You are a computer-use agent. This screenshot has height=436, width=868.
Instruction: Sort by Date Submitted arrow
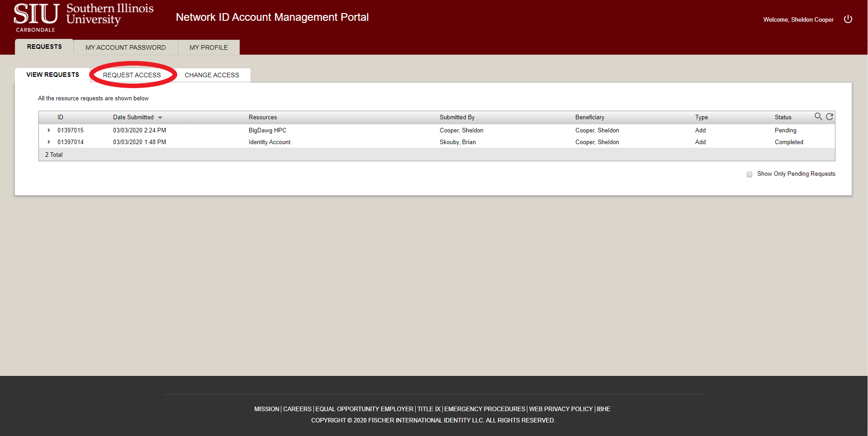160,117
